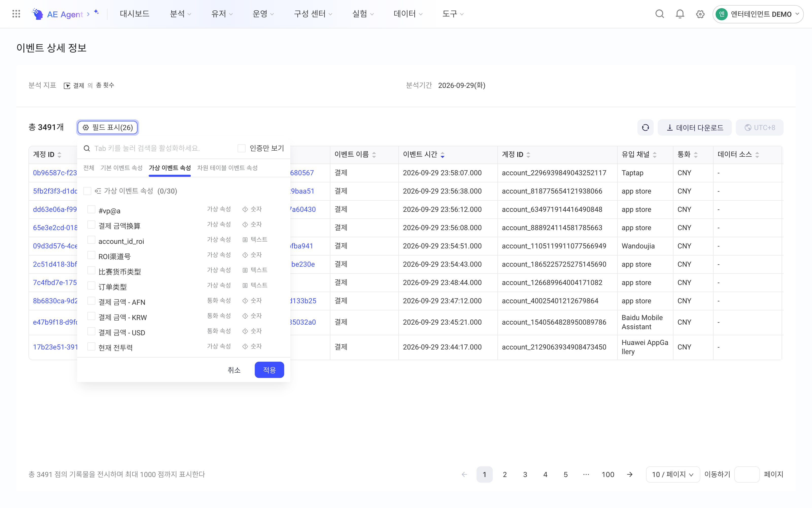Click the 결제 event icon in 분석 지표
812x508 pixels.
(67, 86)
